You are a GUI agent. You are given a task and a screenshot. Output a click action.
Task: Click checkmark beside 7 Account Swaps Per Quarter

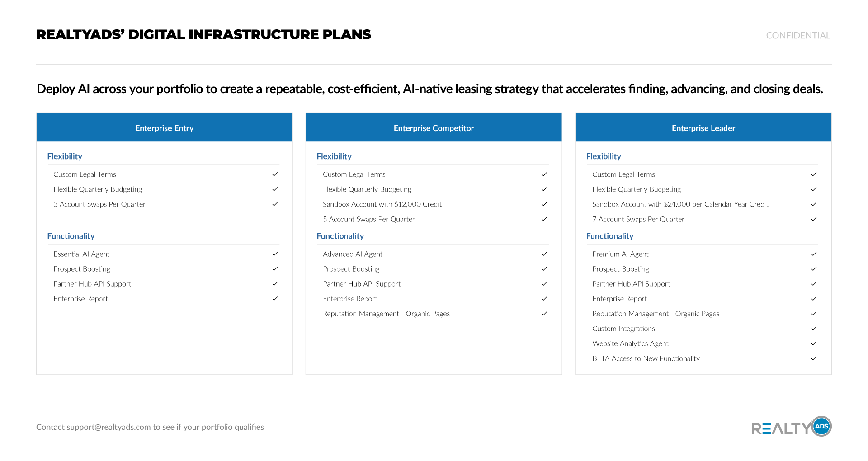coord(814,219)
